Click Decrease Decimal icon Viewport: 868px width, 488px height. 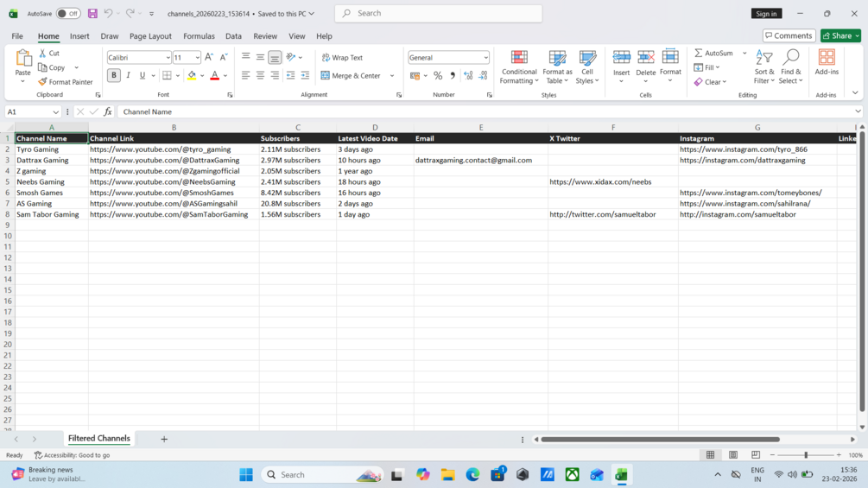point(484,76)
